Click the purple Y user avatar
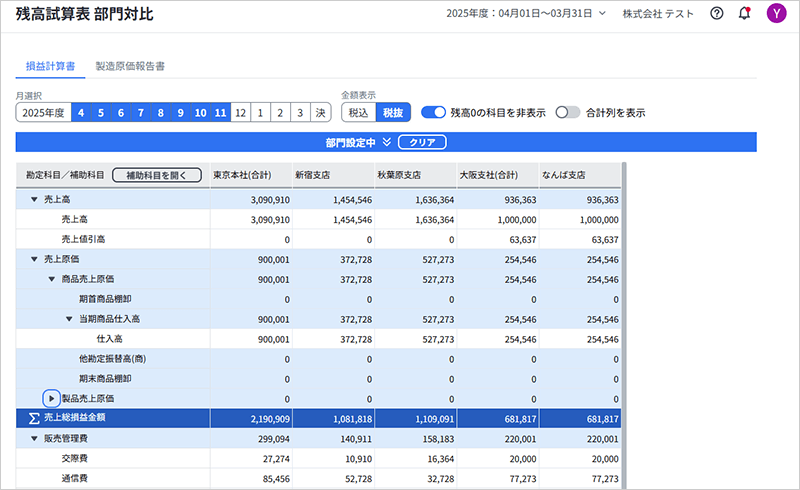This screenshot has width=800, height=490. 776,14
